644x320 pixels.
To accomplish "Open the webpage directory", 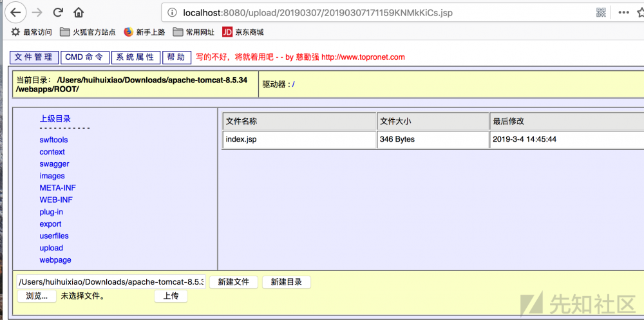I will coord(55,259).
